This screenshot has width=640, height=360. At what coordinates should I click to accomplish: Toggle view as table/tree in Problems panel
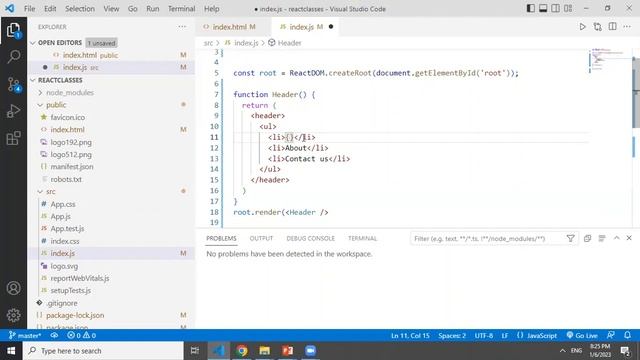click(x=602, y=238)
